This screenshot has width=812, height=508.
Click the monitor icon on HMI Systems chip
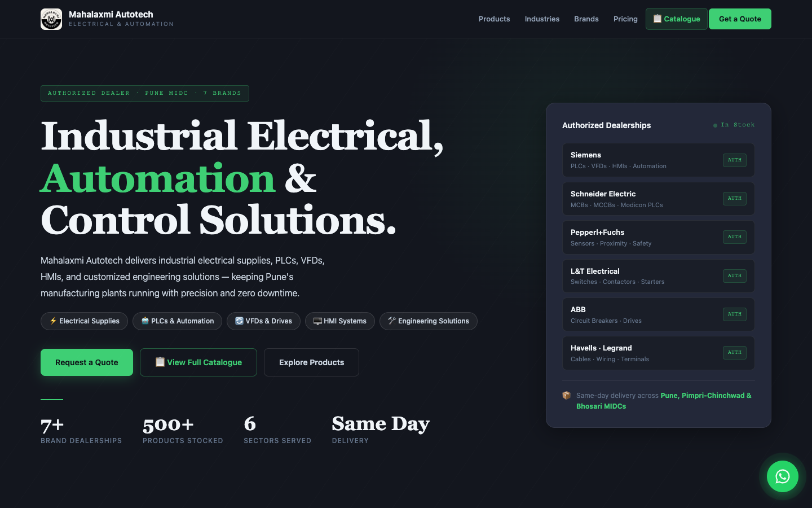(317, 321)
